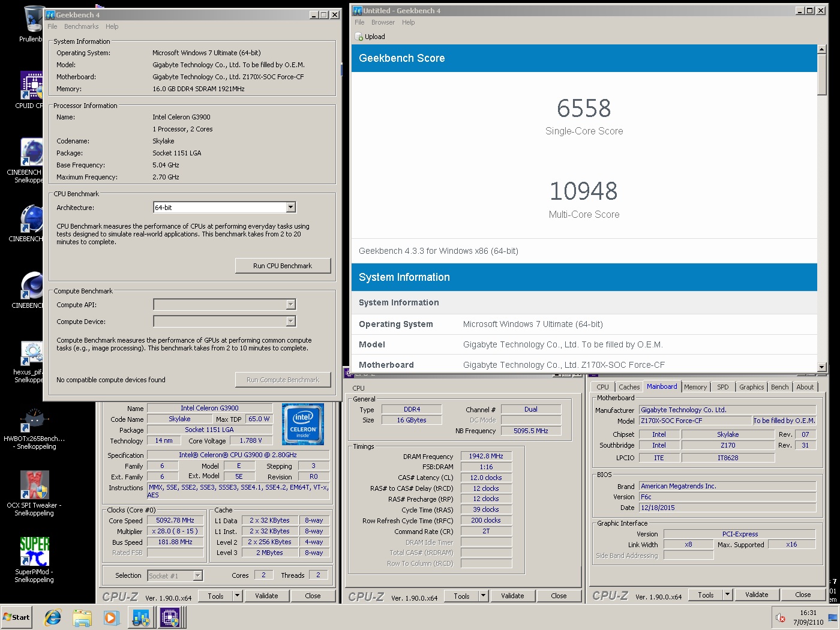The height and width of the screenshot is (630, 840).
Task: Open Help menu in Untitled results window
Action: tap(408, 22)
